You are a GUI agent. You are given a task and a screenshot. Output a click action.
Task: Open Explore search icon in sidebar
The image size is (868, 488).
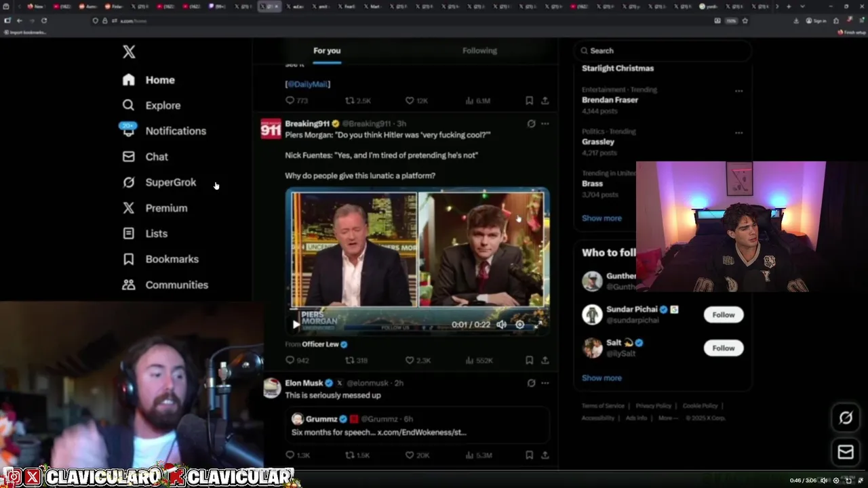click(x=128, y=105)
